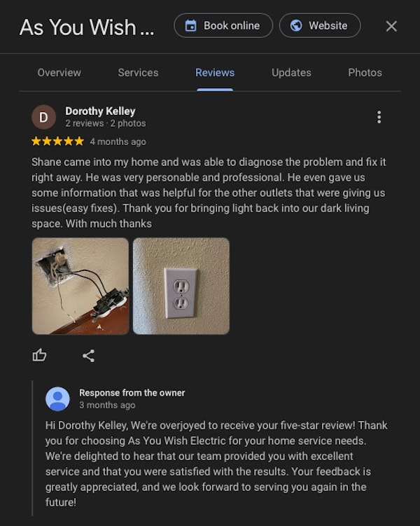
Task: Share Dorothy Kelley's review
Action: (x=88, y=356)
